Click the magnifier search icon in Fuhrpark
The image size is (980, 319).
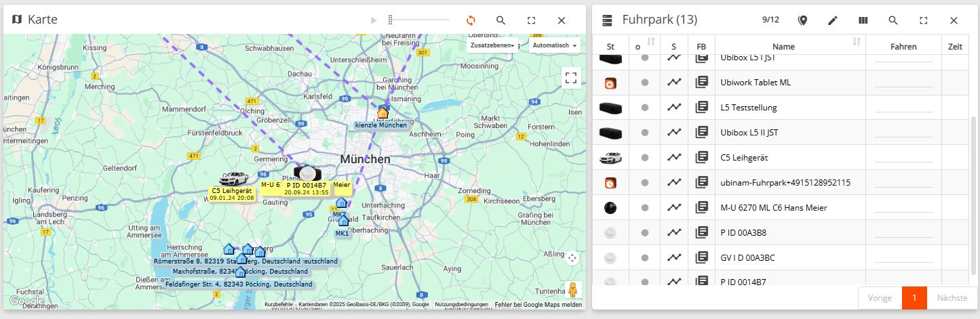893,20
